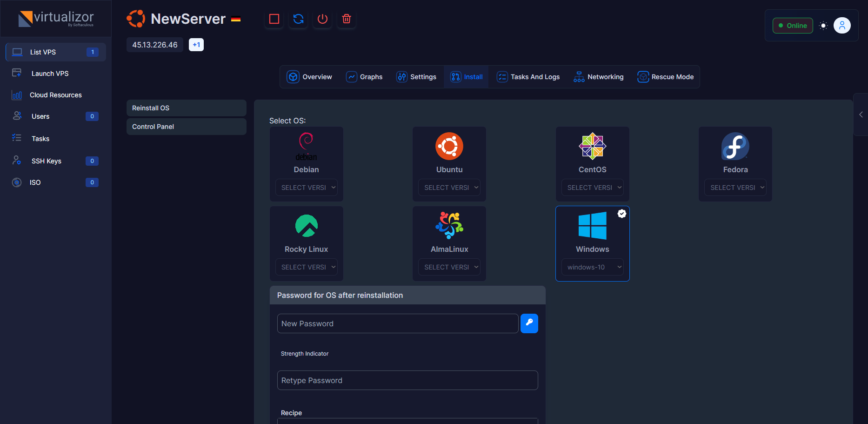Open the Rocky Linux version dropdown
The height and width of the screenshot is (424, 868).
[x=307, y=267]
